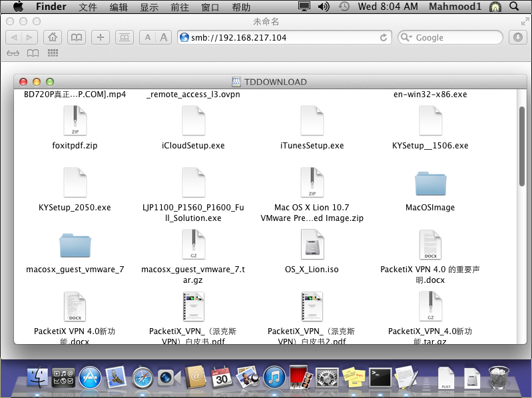Viewport: 532px width, 398px height.
Task: Click the BD720P真正...P.COM].mp4 file name
Action: pyautogui.click(x=75, y=95)
